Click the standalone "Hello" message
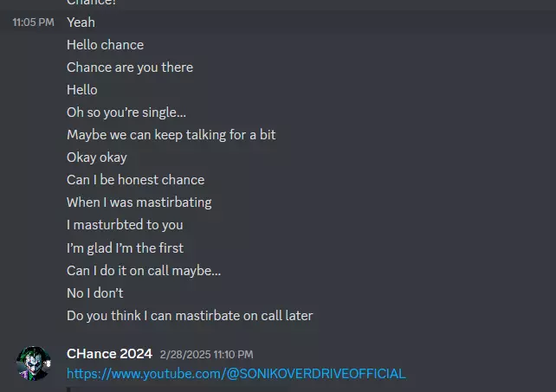 coord(82,90)
